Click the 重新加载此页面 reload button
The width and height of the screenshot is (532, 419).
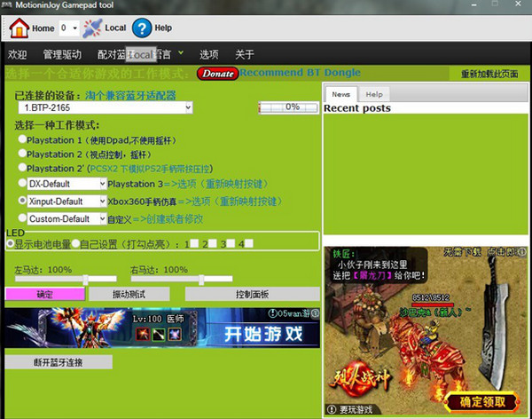point(489,74)
